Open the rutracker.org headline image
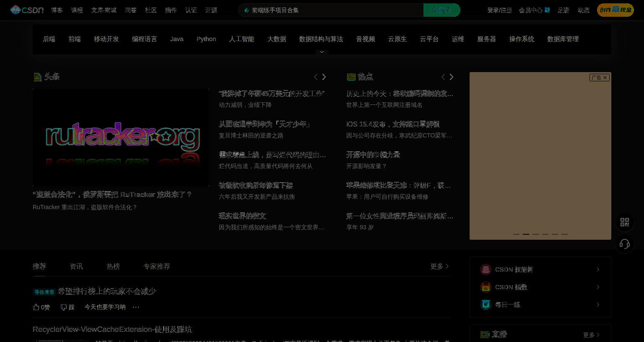 [x=121, y=137]
